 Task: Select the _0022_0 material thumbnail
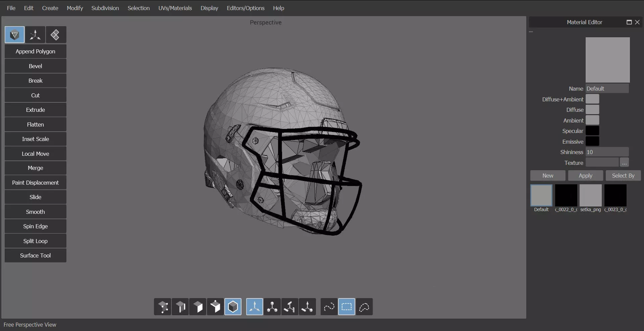[x=566, y=195]
